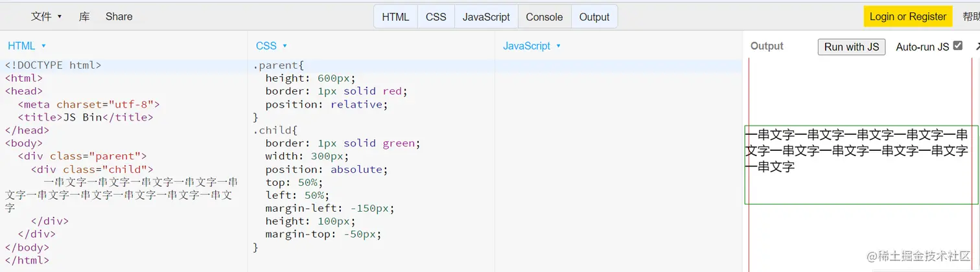Click the meta charset="utf-8" line

(x=89, y=104)
